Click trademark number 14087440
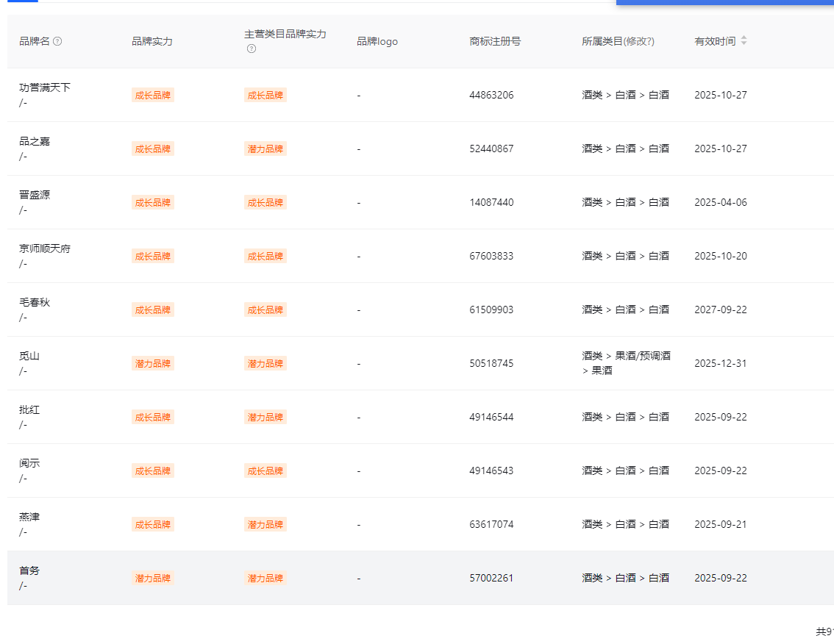This screenshot has width=834, height=644. coord(491,202)
